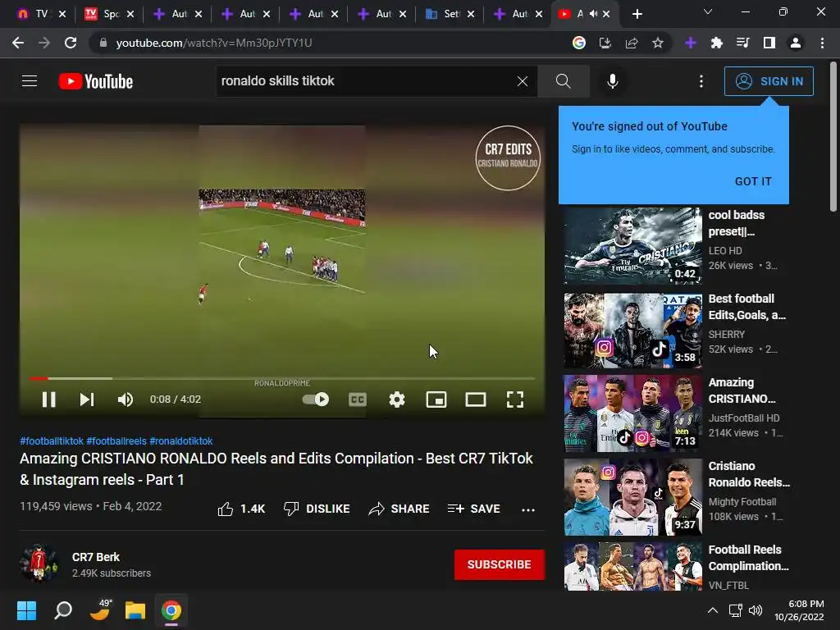Open File Explorer from taskbar
Viewport: 840px width, 630px height.
[x=135, y=610]
